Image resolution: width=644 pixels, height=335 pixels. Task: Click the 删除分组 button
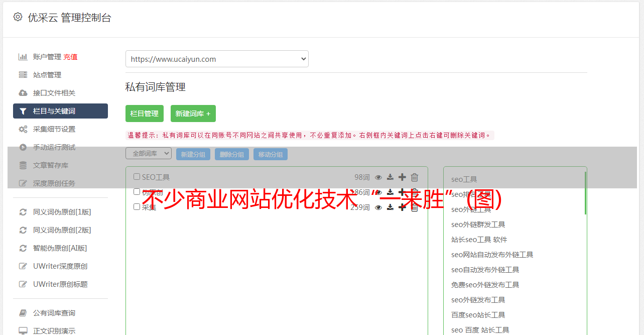pos(232,154)
